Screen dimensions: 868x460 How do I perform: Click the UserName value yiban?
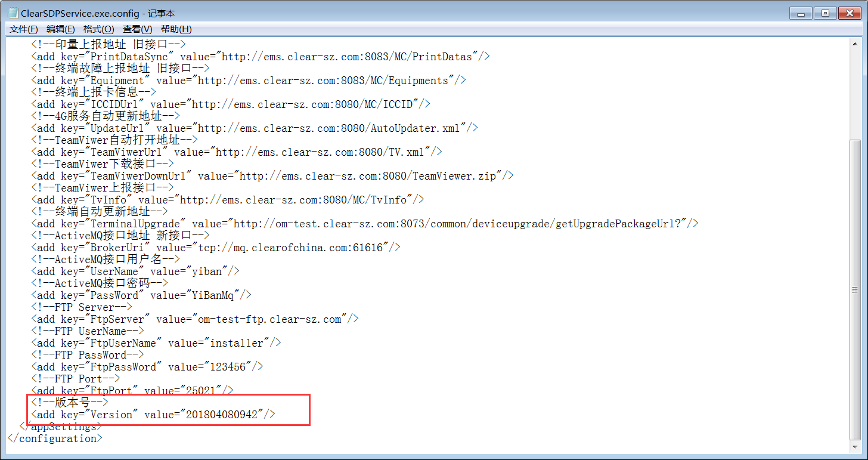click(x=206, y=271)
